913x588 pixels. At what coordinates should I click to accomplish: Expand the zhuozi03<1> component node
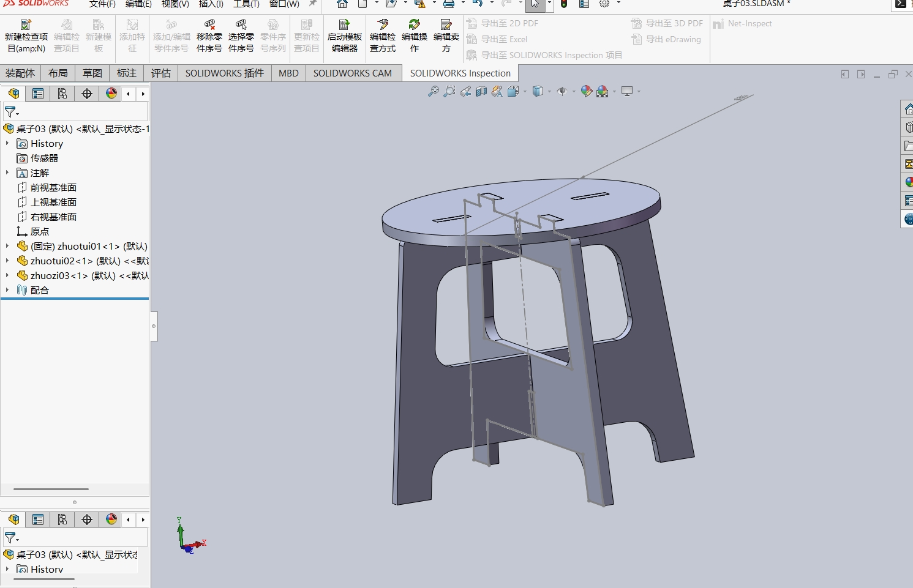click(x=7, y=275)
